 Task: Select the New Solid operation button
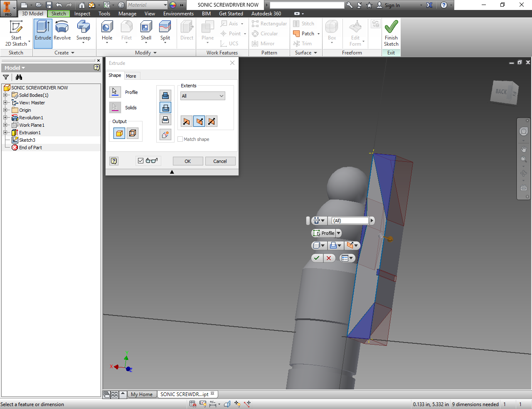pyautogui.click(x=165, y=134)
